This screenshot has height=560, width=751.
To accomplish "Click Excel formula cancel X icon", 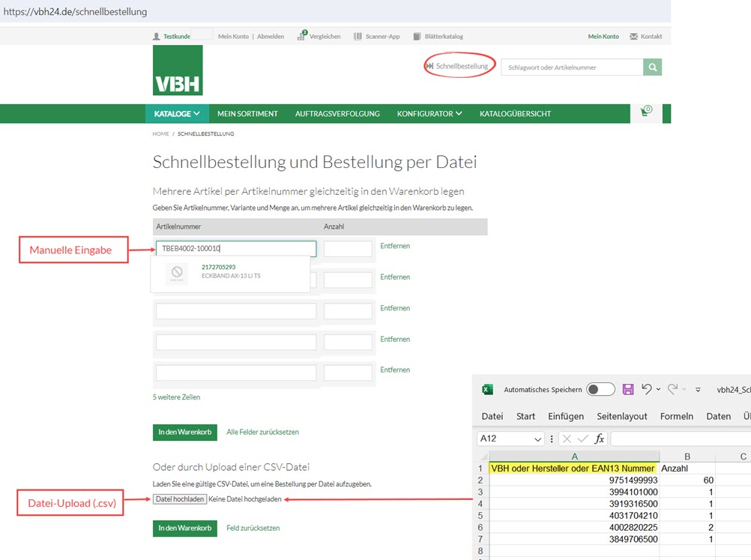I will point(567,439).
